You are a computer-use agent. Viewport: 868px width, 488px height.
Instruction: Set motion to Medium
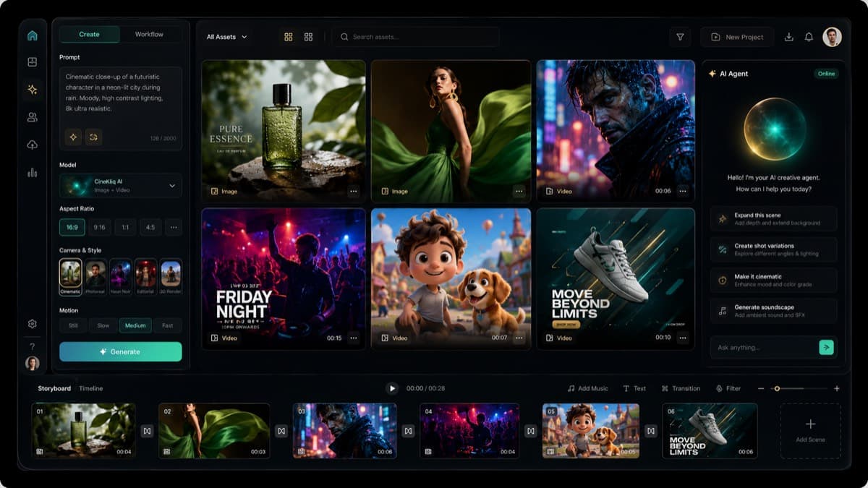click(x=135, y=326)
